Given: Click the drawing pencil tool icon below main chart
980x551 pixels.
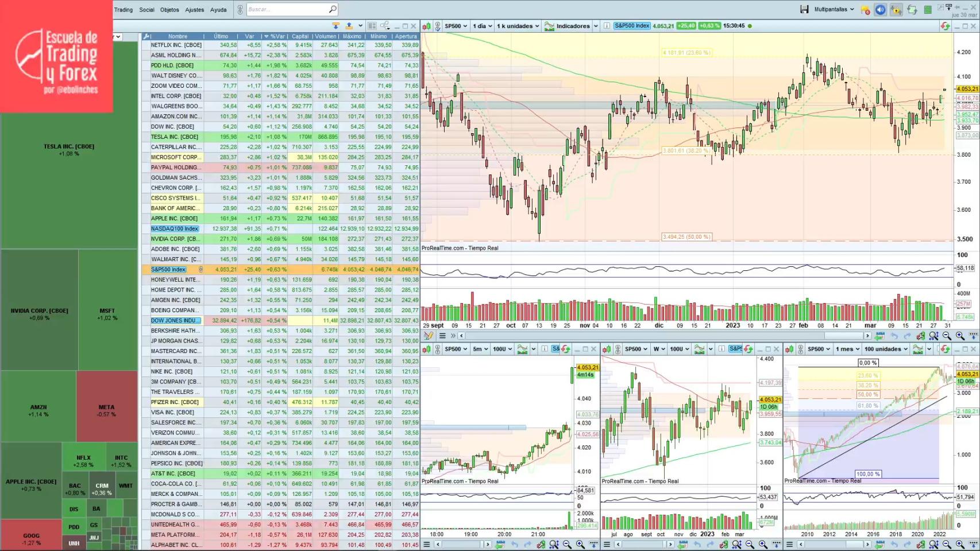Looking at the screenshot, I should pos(429,336).
